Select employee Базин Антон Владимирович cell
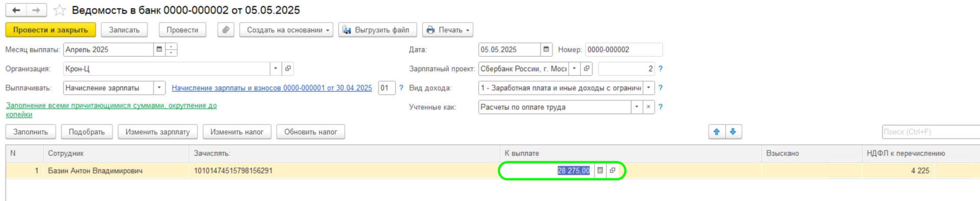Screen dimensions: 980x201 pyautogui.click(x=116, y=171)
